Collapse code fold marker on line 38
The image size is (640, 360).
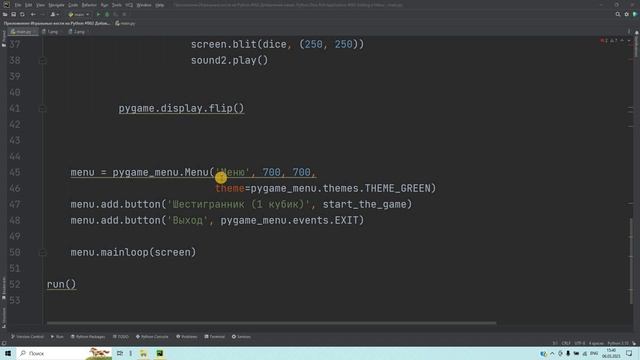pyautogui.click(x=42, y=60)
